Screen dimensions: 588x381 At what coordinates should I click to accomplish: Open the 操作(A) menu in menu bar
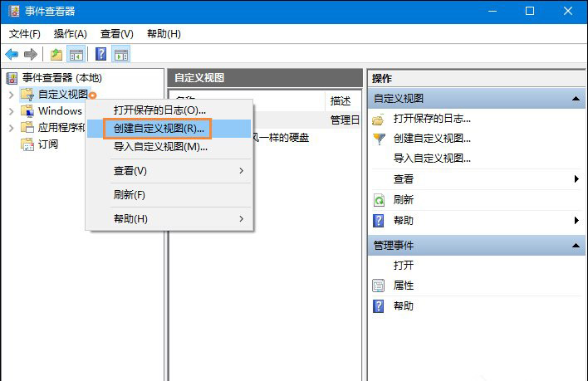click(x=70, y=34)
